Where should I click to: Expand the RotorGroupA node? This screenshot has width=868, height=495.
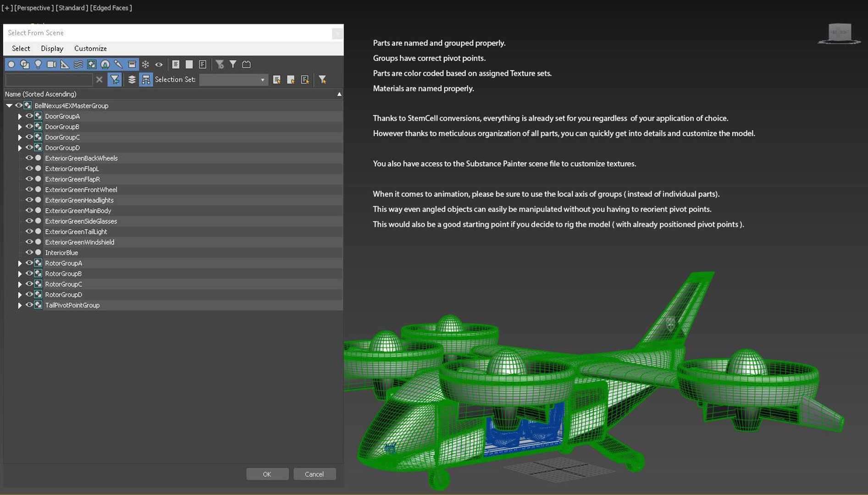(20, 264)
